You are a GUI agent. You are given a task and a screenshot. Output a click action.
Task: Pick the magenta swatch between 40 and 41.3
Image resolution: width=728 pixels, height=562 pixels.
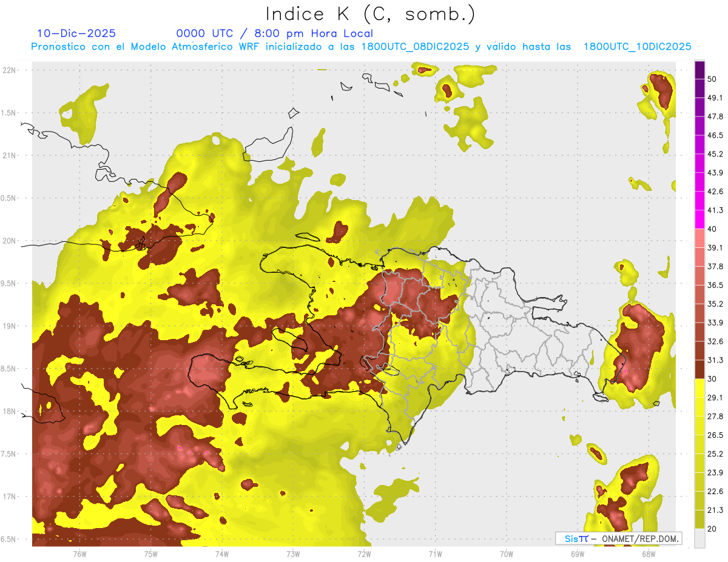[700, 219]
